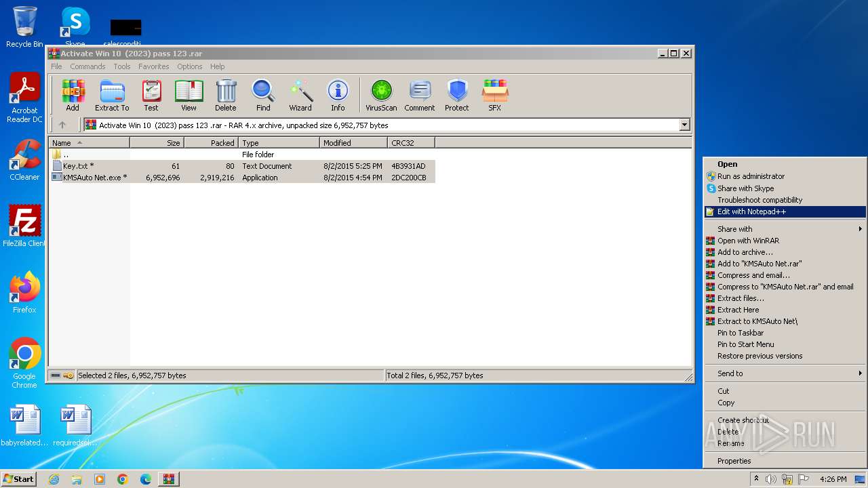Open the babyrelated Word document
Screen dimensions: 868x488
[24, 426]
